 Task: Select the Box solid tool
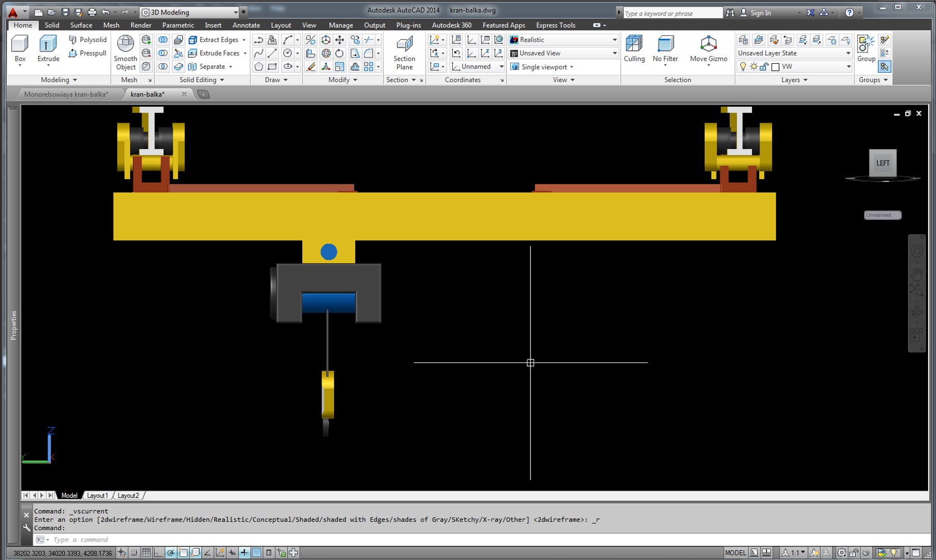point(20,49)
